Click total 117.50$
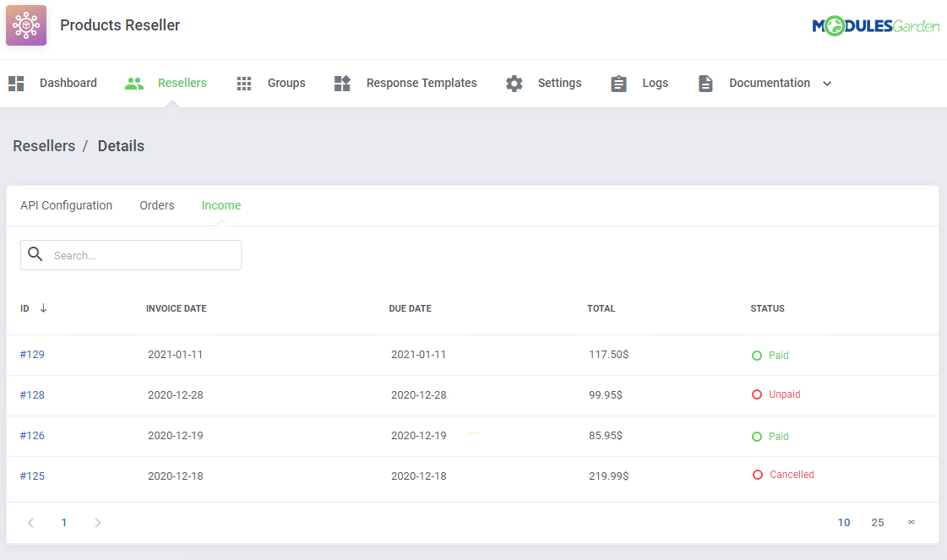The image size is (947, 560). (x=609, y=355)
